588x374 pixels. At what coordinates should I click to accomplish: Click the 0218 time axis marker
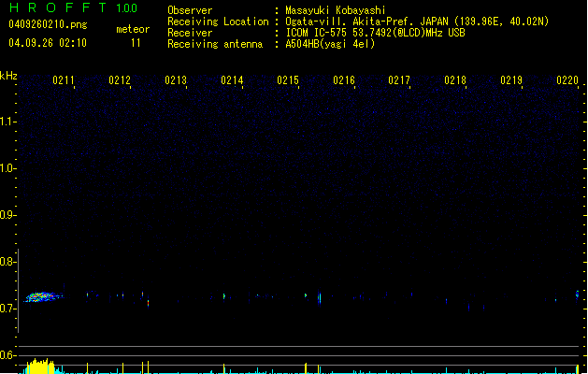455,80
